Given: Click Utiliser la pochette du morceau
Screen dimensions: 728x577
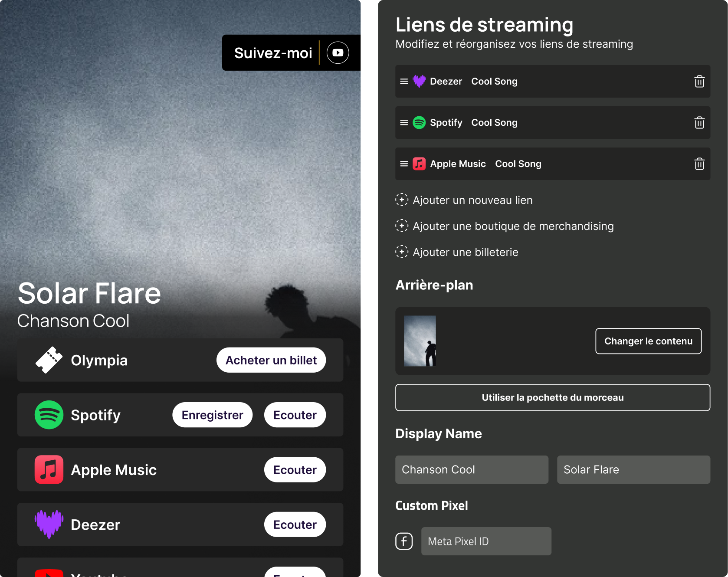Looking at the screenshot, I should point(553,397).
